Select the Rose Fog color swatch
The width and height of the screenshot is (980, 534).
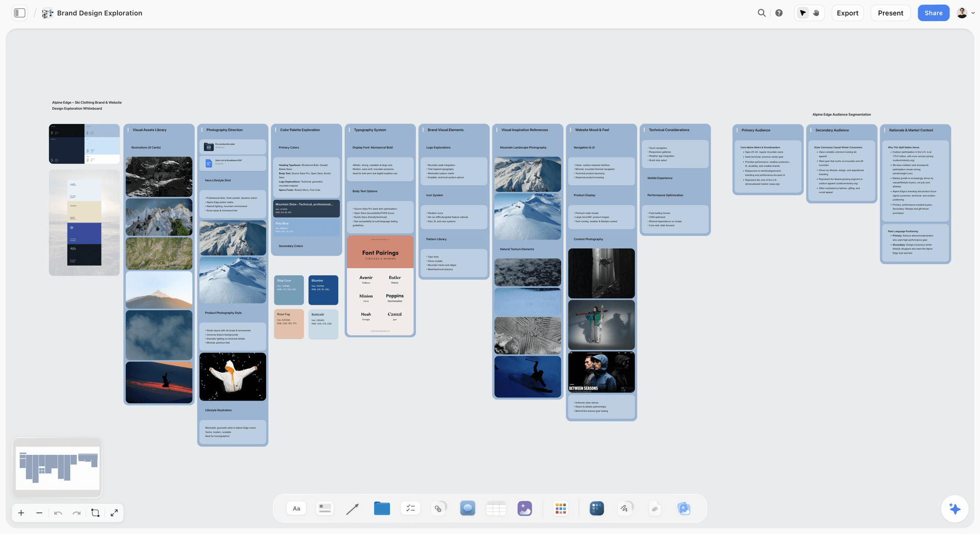pos(289,324)
